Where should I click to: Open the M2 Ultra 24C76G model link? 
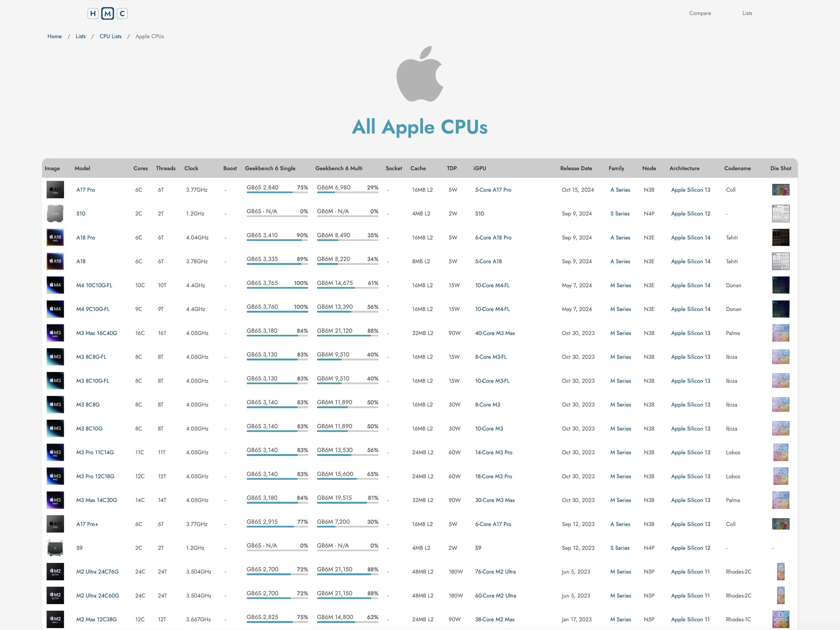98,572
